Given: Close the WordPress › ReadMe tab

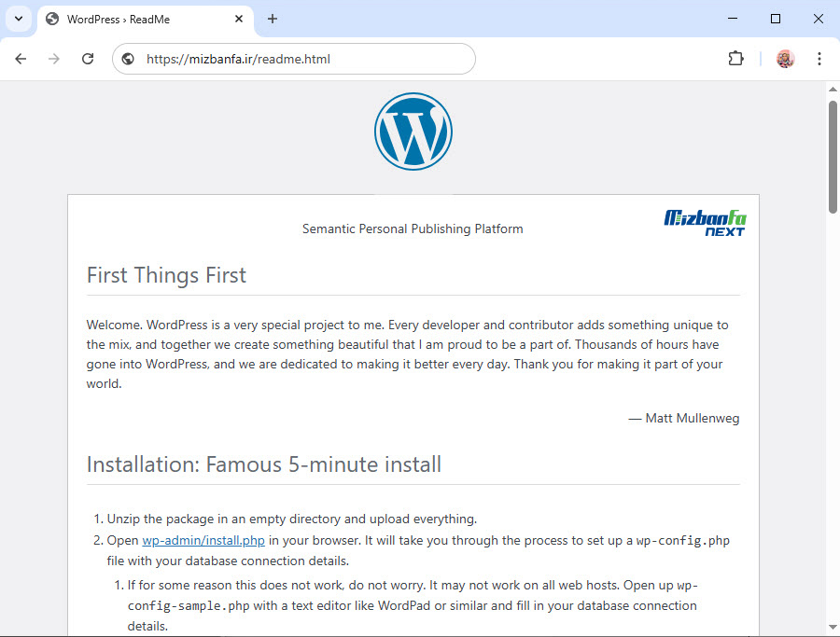Looking at the screenshot, I should (239, 19).
